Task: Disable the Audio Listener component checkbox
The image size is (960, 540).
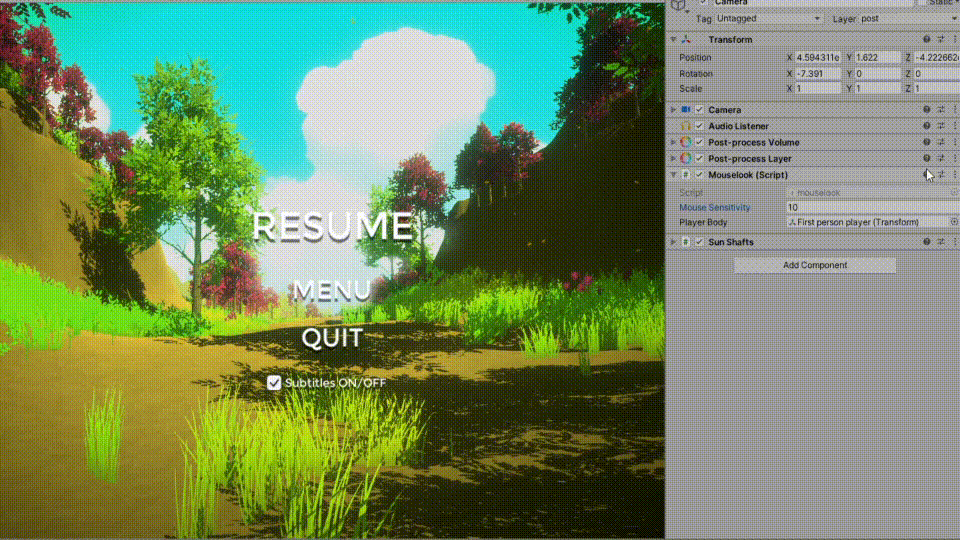Action: (699, 126)
